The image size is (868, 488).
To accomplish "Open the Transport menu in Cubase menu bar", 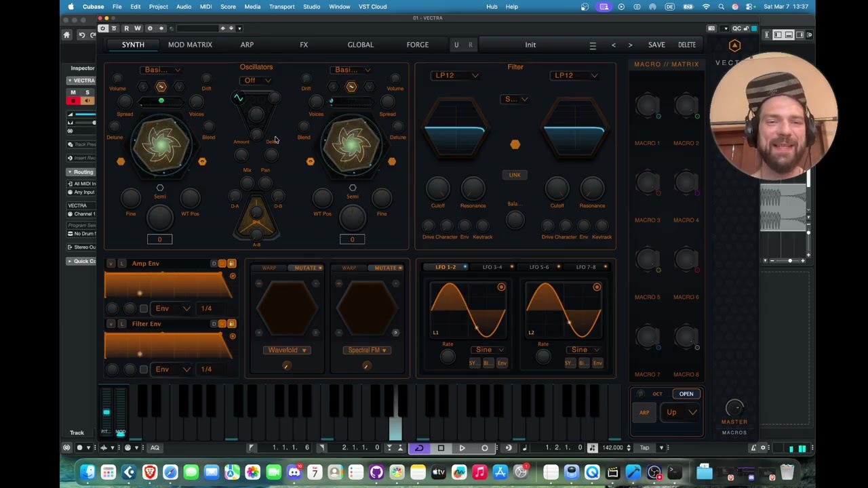I will click(281, 7).
